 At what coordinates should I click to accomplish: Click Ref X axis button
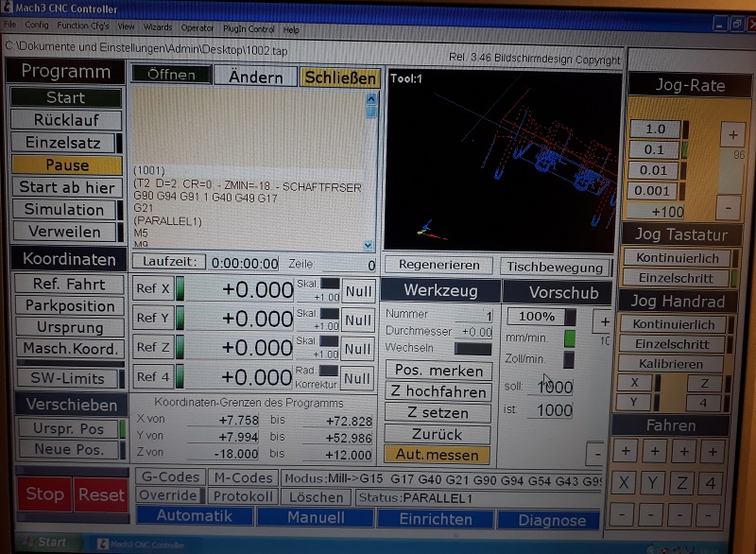[x=153, y=288]
